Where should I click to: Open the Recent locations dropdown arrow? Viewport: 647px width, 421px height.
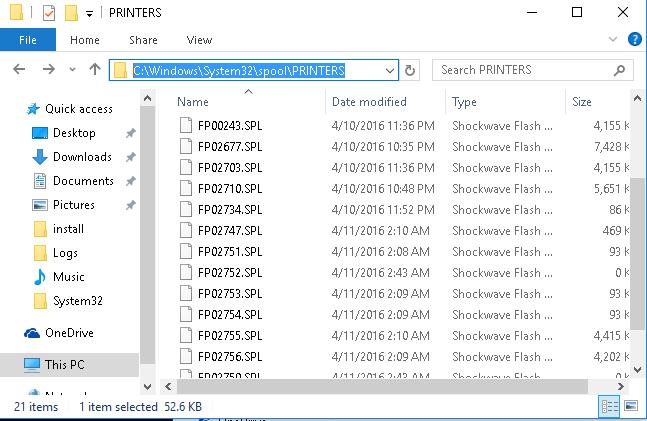(71, 71)
